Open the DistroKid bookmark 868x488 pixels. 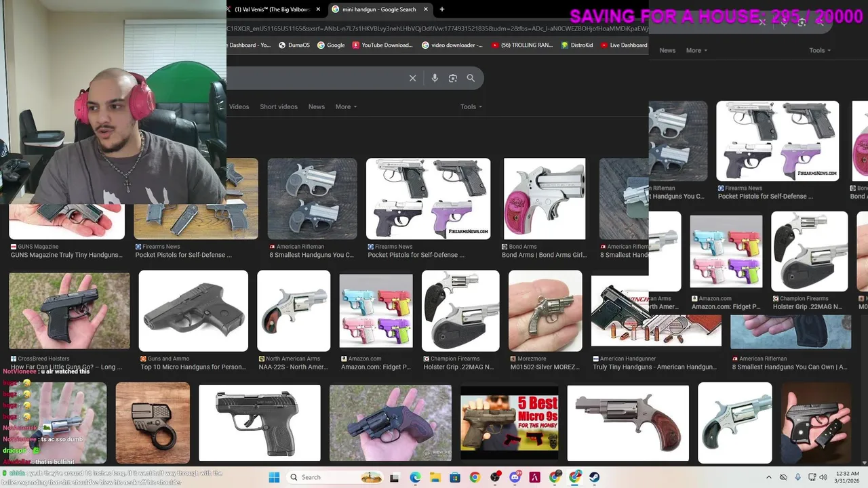[577, 45]
